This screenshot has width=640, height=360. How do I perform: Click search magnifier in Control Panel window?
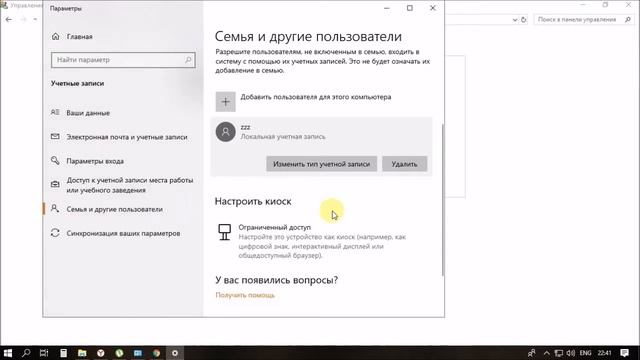628,20
